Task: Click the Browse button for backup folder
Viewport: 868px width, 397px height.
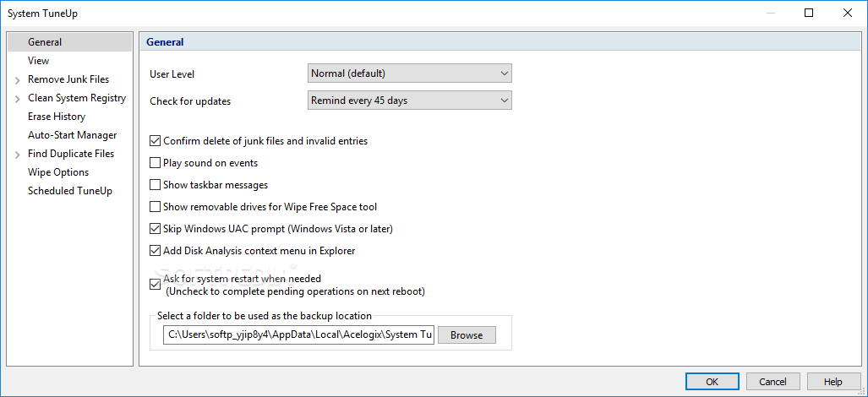Action: (467, 335)
